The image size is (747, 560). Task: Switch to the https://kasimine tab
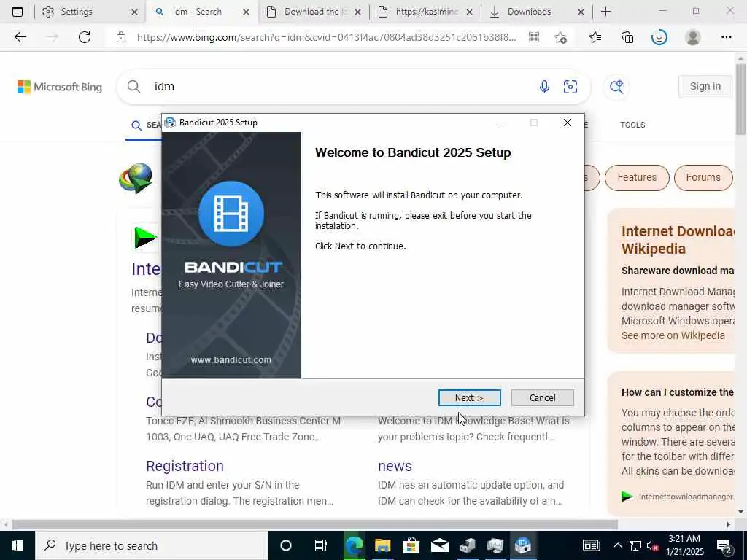(x=419, y=12)
